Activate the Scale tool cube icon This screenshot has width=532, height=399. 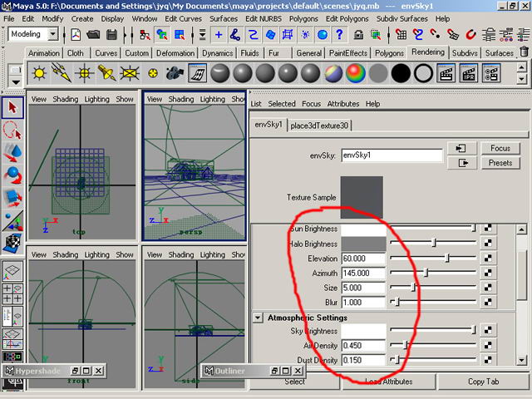[12, 198]
